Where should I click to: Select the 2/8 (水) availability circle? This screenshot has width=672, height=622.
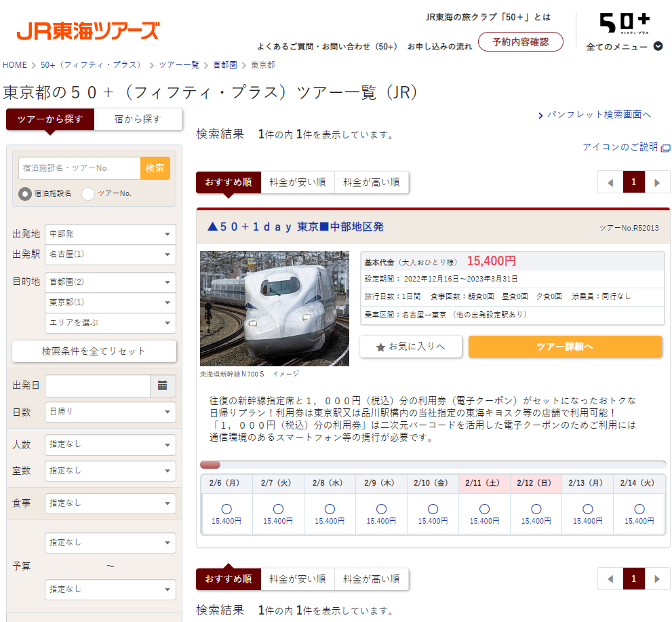[x=330, y=509]
